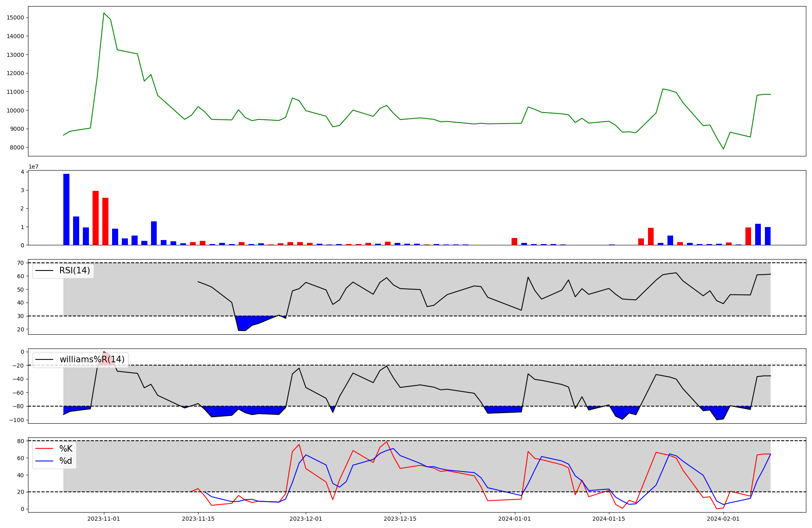Select the red %K legend entry
Image resolution: width=812 pixels, height=528 pixels.
[65, 448]
